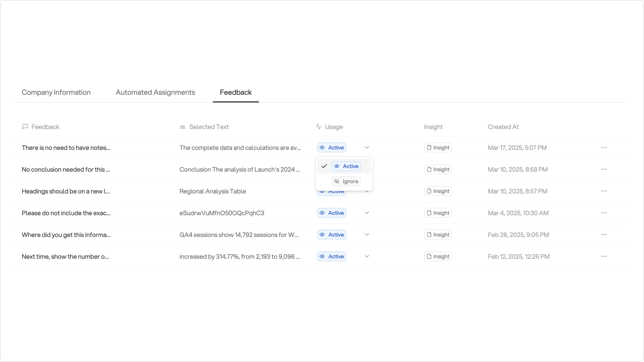
Task: Open Insight for 'No conclusion needed' feedback
Action: (x=438, y=169)
